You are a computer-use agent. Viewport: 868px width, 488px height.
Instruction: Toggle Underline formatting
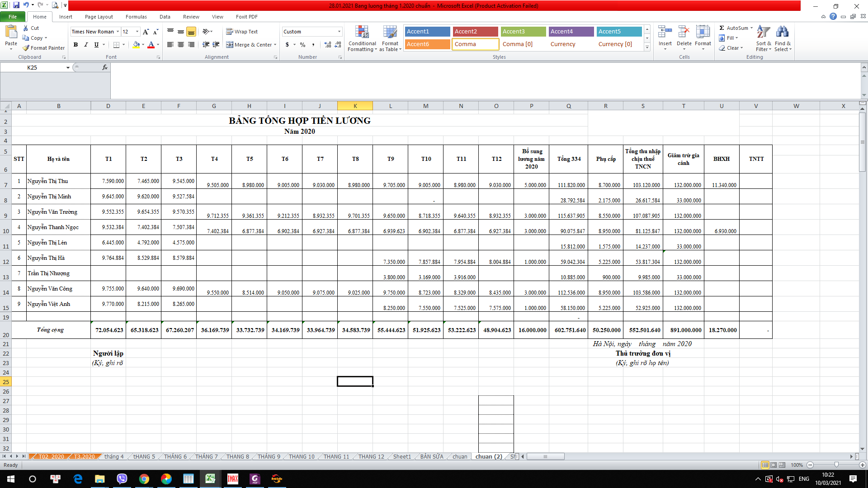96,45
